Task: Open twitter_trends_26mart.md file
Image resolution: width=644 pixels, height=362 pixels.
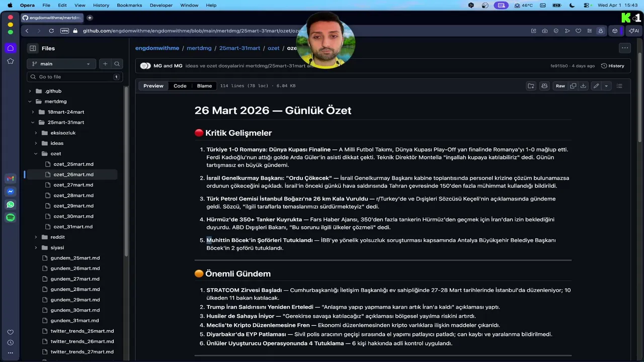Action: [x=82, y=341]
